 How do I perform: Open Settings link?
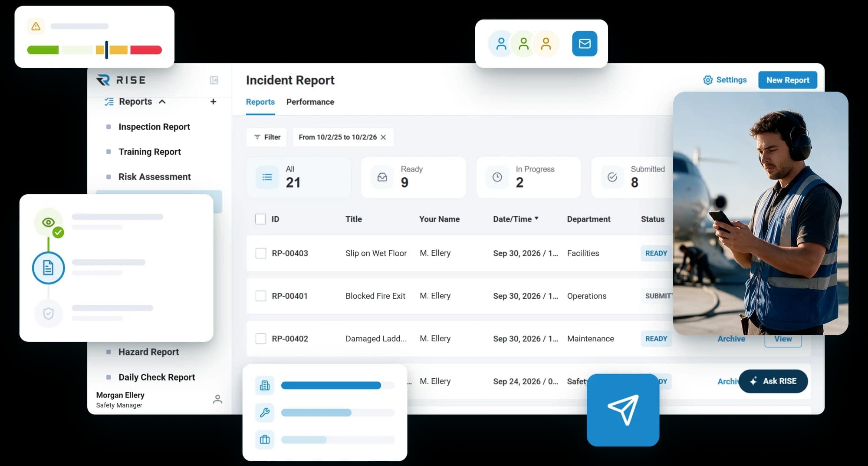[x=725, y=80]
